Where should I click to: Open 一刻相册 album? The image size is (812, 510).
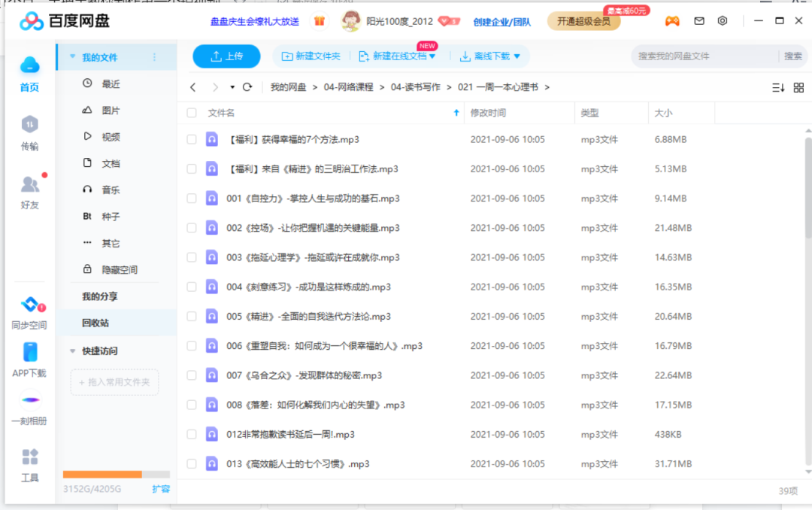pos(29,409)
